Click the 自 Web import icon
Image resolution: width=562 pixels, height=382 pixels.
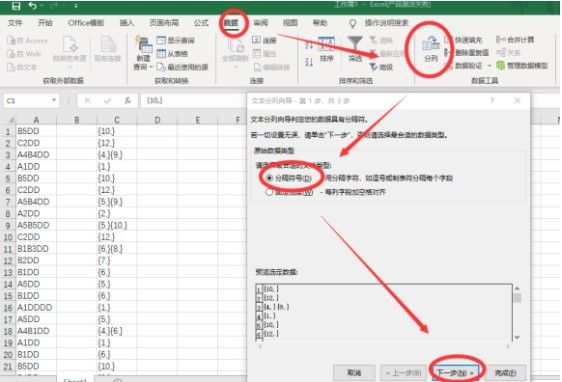[x=11, y=54]
